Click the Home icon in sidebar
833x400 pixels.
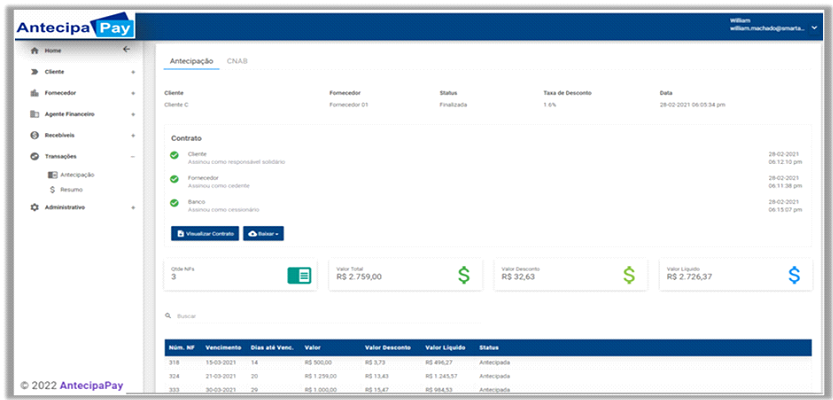click(x=34, y=51)
